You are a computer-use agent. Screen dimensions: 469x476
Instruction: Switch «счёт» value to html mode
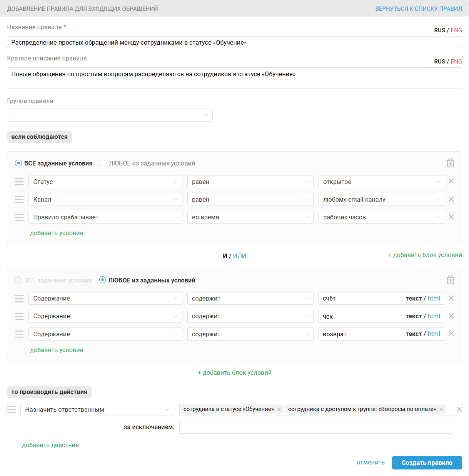(434, 299)
